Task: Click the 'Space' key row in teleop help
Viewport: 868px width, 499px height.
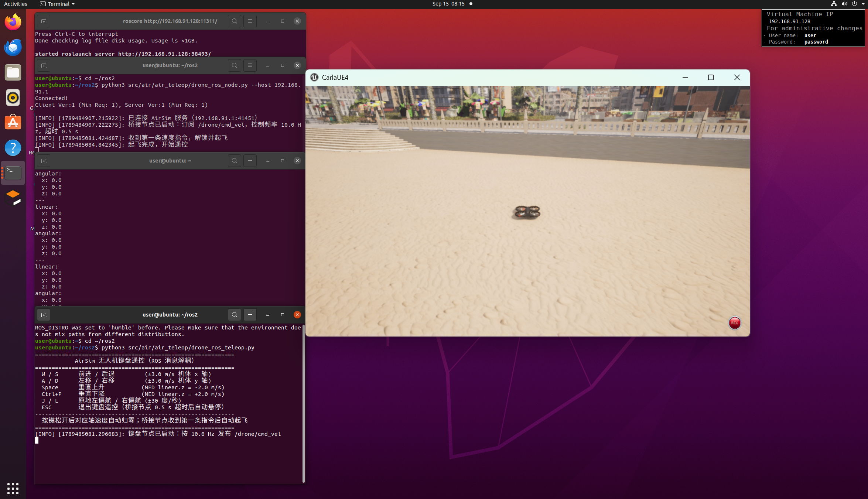Action: pyautogui.click(x=133, y=387)
